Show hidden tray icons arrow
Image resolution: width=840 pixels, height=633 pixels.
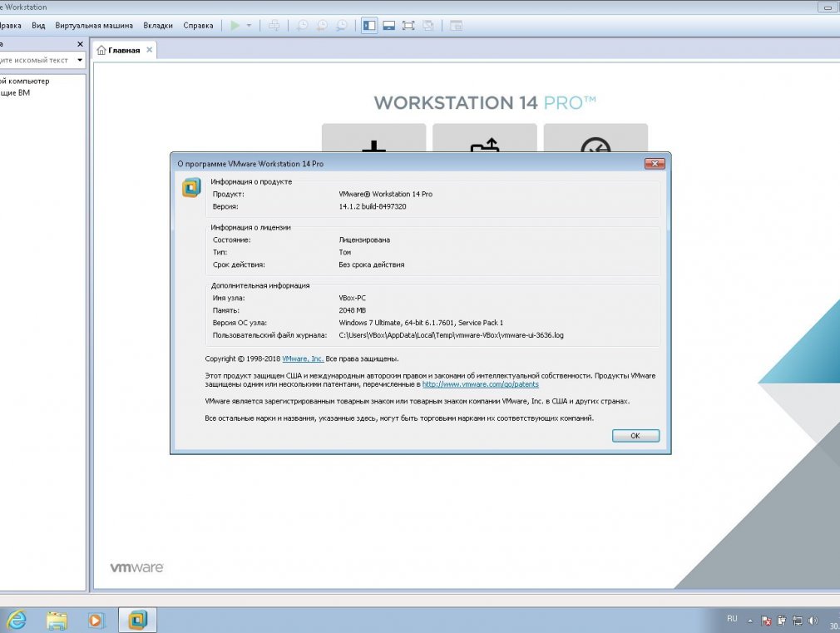click(x=750, y=621)
